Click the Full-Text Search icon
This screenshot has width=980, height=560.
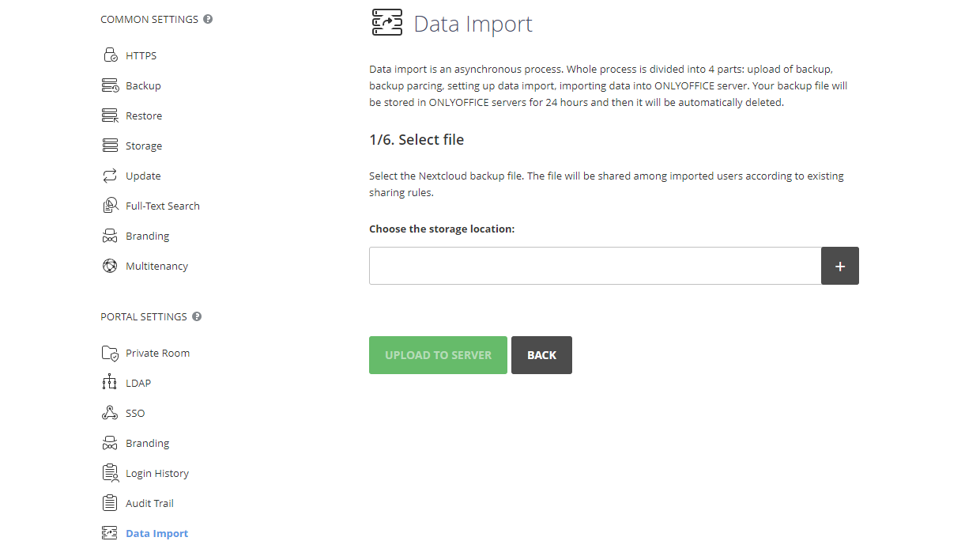point(110,206)
